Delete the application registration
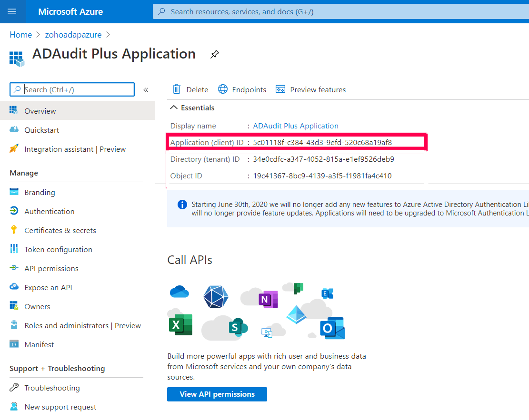The height and width of the screenshot is (420, 529). [190, 89]
